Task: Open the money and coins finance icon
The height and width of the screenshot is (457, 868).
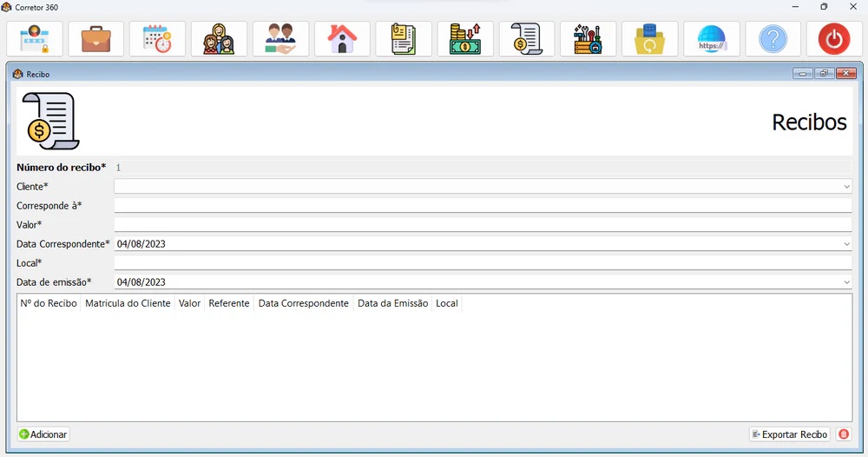Action: click(x=465, y=39)
